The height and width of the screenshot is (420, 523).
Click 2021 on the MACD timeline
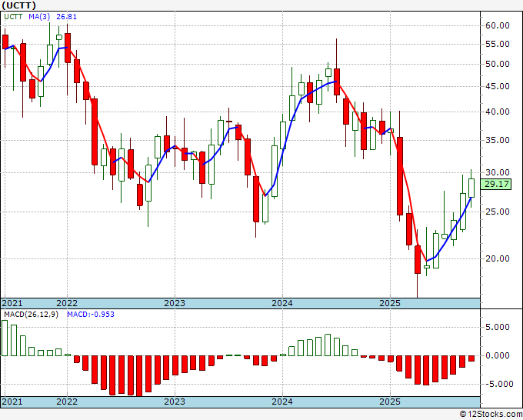(x=12, y=402)
